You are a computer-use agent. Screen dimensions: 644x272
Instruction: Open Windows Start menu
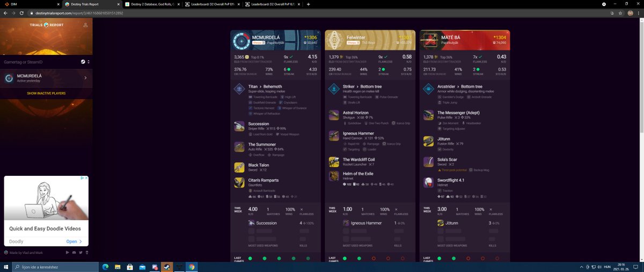tap(6, 267)
